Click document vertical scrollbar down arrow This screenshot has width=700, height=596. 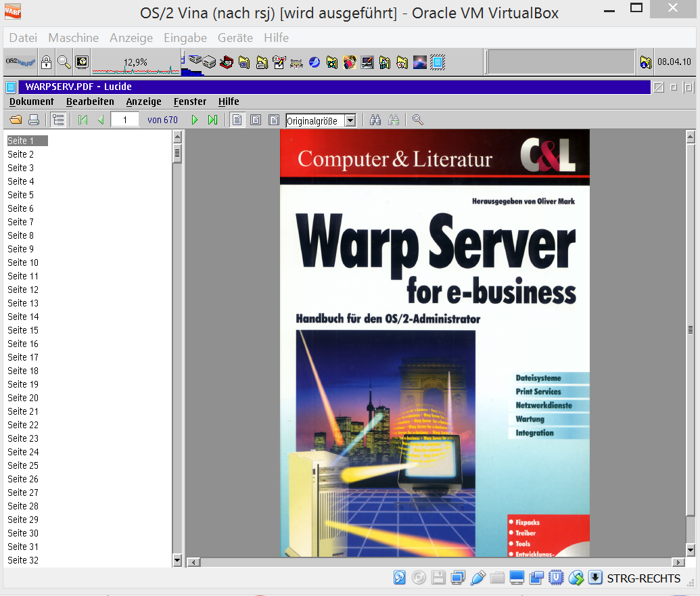[690, 550]
